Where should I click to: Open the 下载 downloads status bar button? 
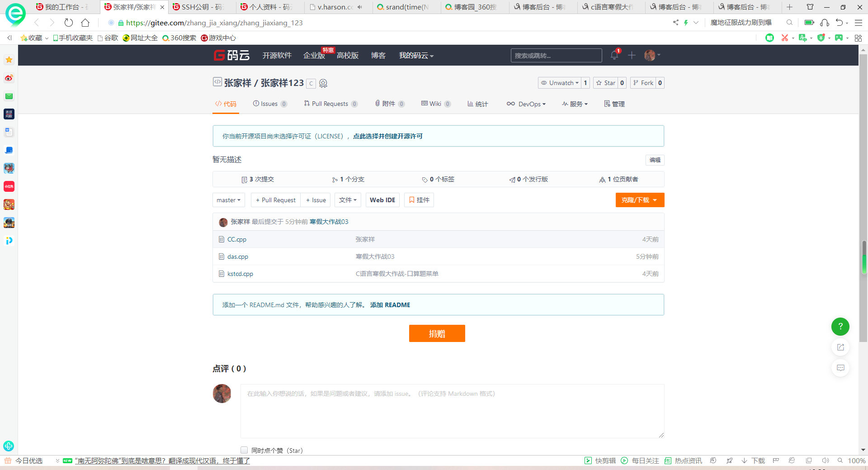[753, 461]
